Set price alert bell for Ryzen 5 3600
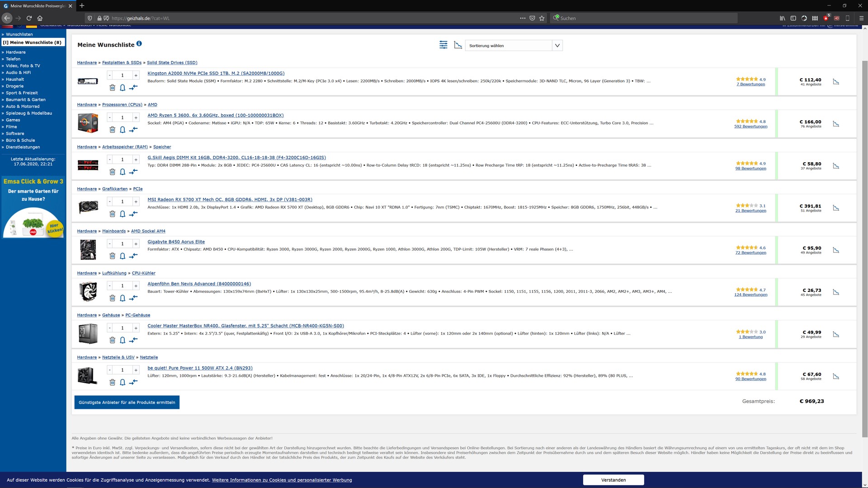This screenshot has height=488, width=868. 123,130
